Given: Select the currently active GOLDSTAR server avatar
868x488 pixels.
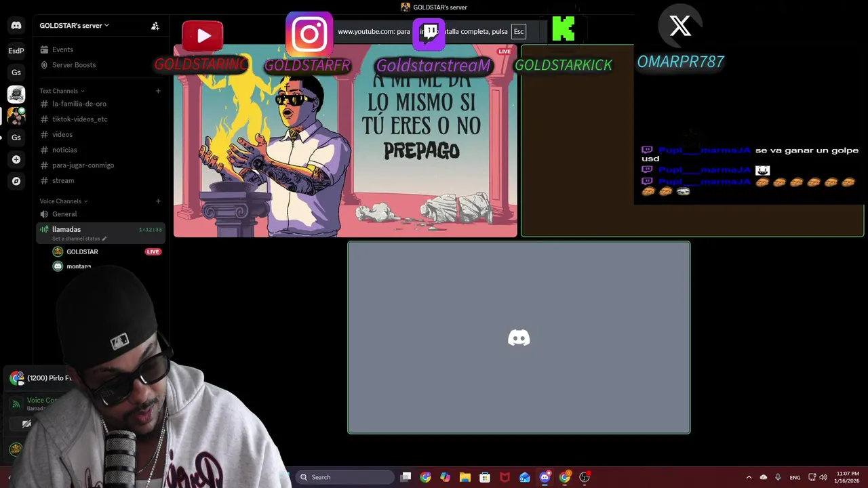Looking at the screenshot, I should 16,116.
